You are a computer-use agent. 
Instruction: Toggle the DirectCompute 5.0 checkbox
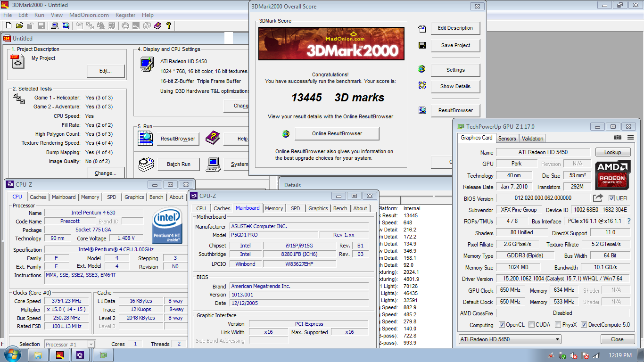[x=584, y=325]
